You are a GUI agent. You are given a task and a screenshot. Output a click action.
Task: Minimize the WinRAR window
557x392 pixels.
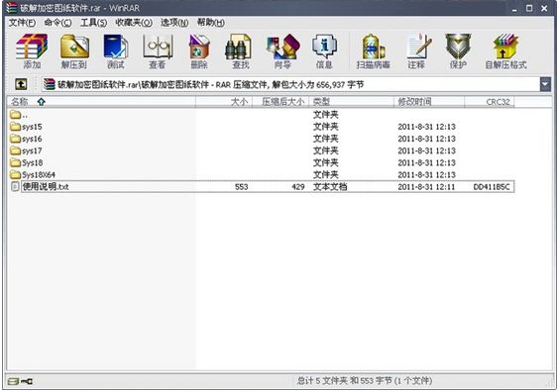(x=514, y=8)
